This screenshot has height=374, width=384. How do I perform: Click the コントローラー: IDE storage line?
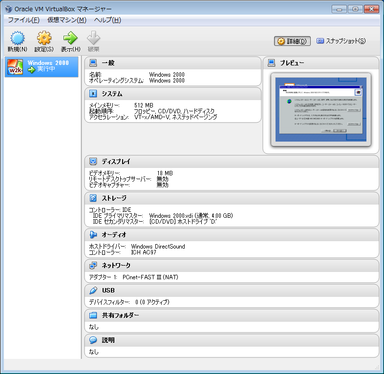coord(110,210)
